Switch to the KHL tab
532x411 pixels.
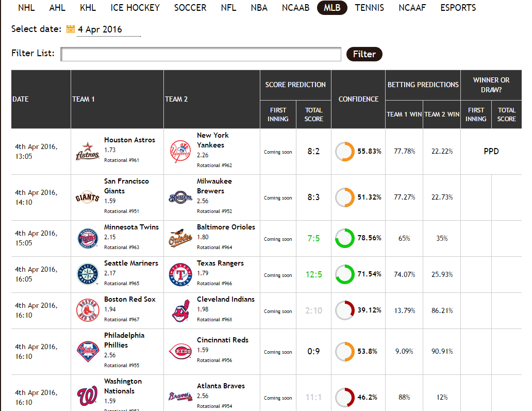[x=88, y=7]
